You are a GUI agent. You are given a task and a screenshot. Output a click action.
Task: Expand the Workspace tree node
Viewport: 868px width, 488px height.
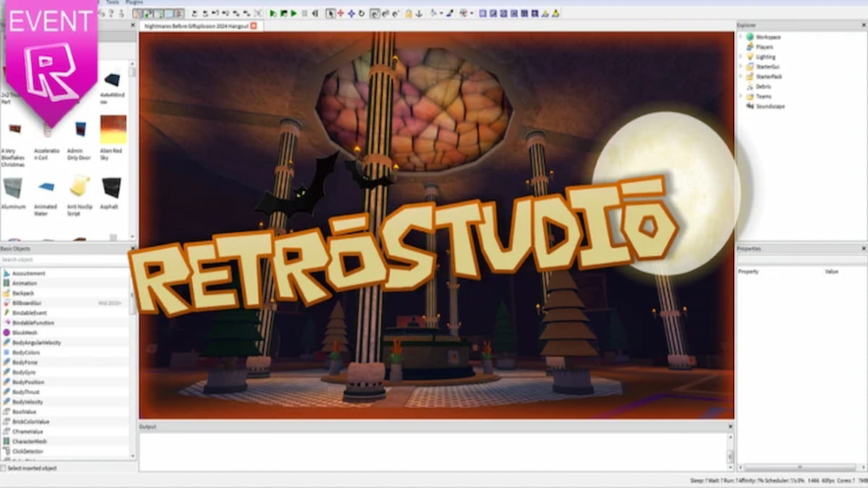point(741,37)
